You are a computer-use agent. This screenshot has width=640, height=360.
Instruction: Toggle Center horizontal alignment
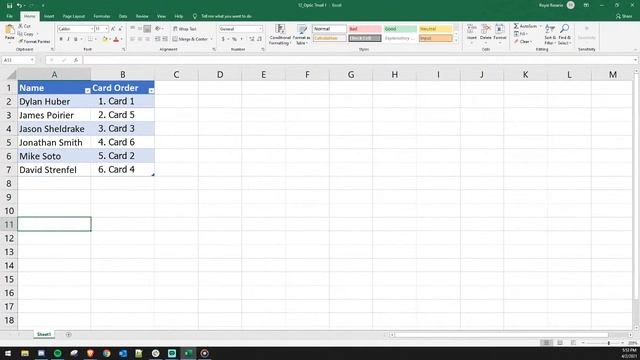140,39
